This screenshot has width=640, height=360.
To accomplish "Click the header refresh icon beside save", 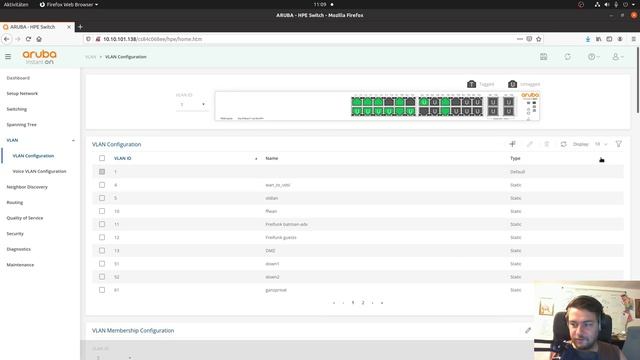I will 568,57.
